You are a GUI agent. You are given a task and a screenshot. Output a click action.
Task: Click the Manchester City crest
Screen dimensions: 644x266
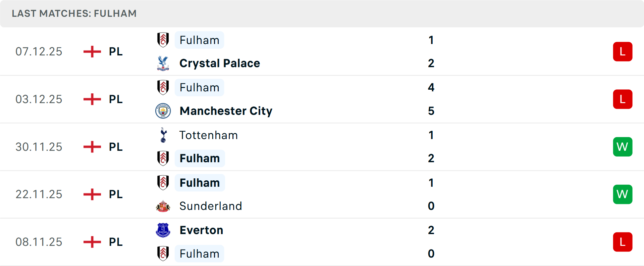click(x=163, y=111)
